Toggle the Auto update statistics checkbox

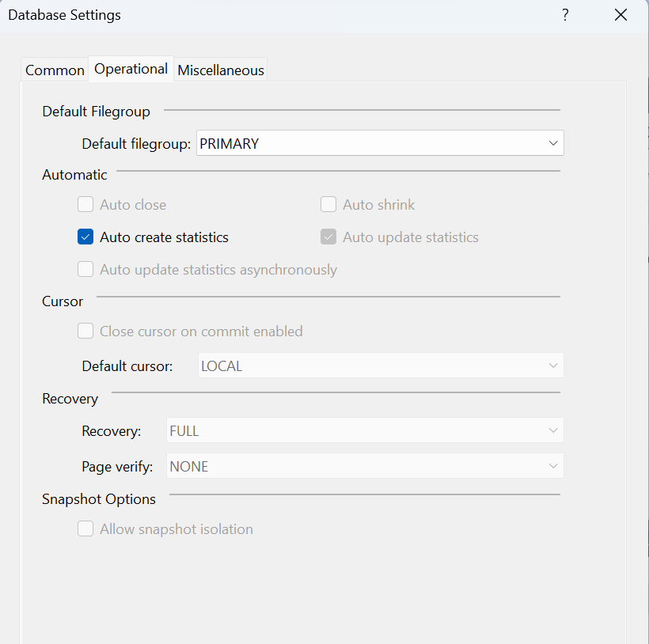point(328,237)
